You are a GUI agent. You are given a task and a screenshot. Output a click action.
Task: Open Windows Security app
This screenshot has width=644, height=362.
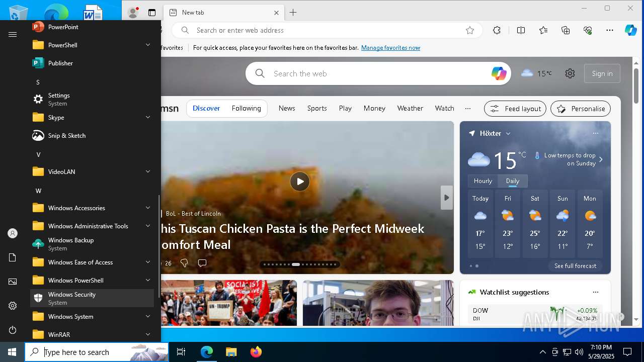(x=92, y=298)
